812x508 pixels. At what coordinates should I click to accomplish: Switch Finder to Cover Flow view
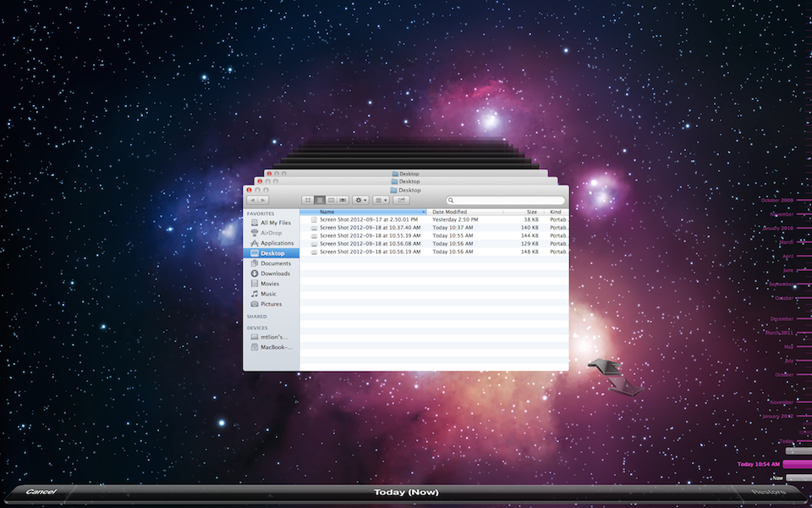343,200
